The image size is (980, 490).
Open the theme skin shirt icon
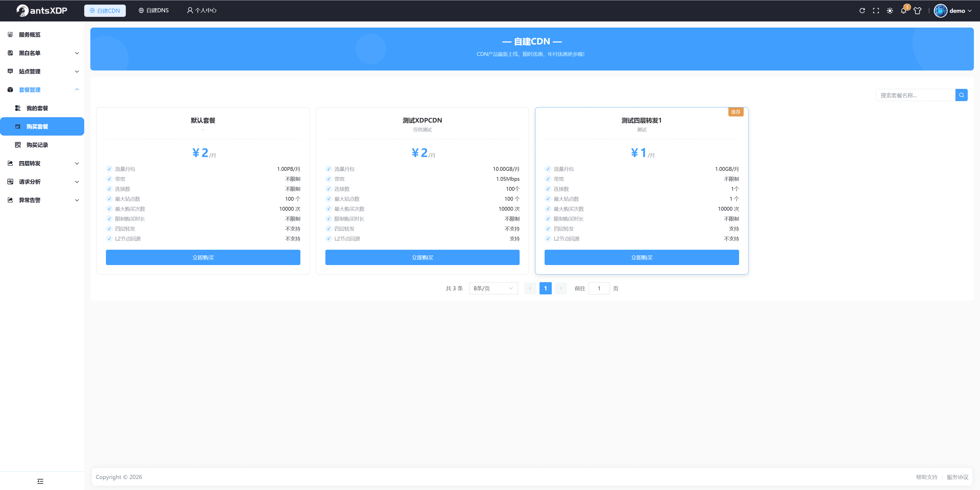(917, 11)
